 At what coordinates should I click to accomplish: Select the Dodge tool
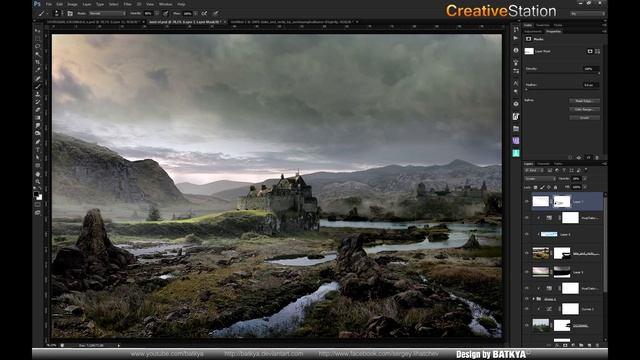click(38, 133)
